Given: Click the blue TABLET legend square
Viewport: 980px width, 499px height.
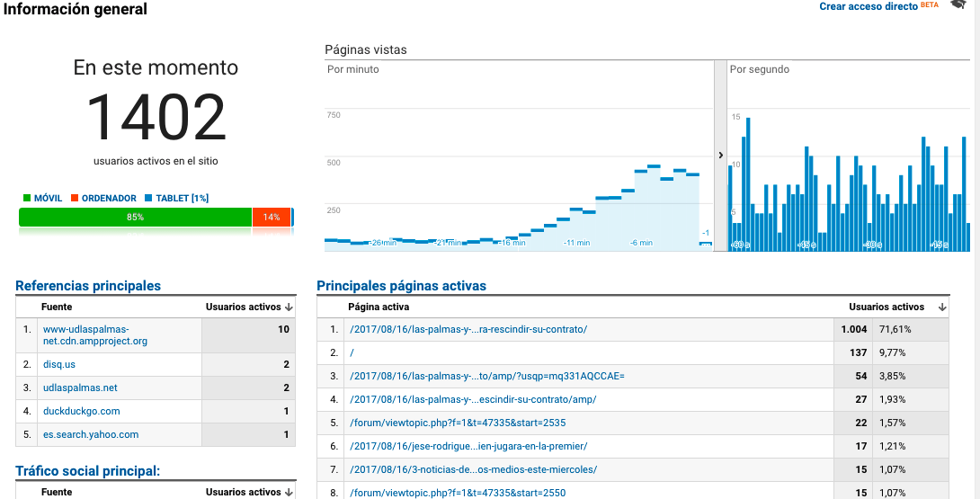Looking at the screenshot, I should [x=149, y=198].
